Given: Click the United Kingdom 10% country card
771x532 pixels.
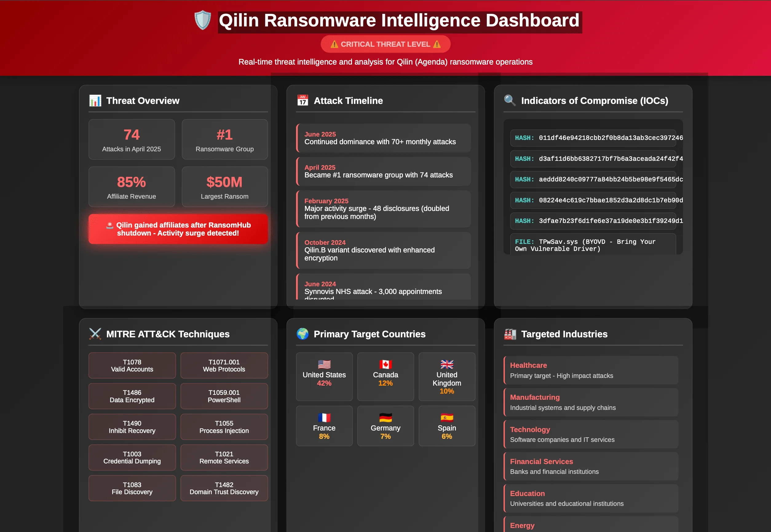Looking at the screenshot, I should (447, 377).
